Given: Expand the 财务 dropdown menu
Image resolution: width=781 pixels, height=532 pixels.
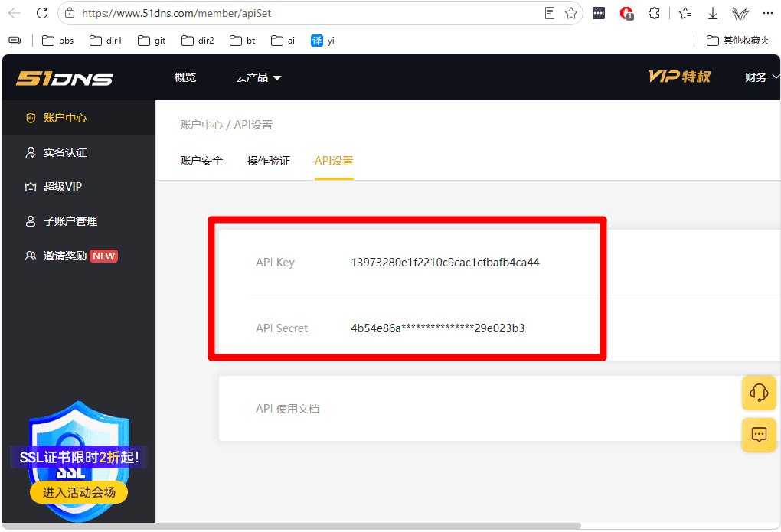Looking at the screenshot, I should pyautogui.click(x=762, y=77).
